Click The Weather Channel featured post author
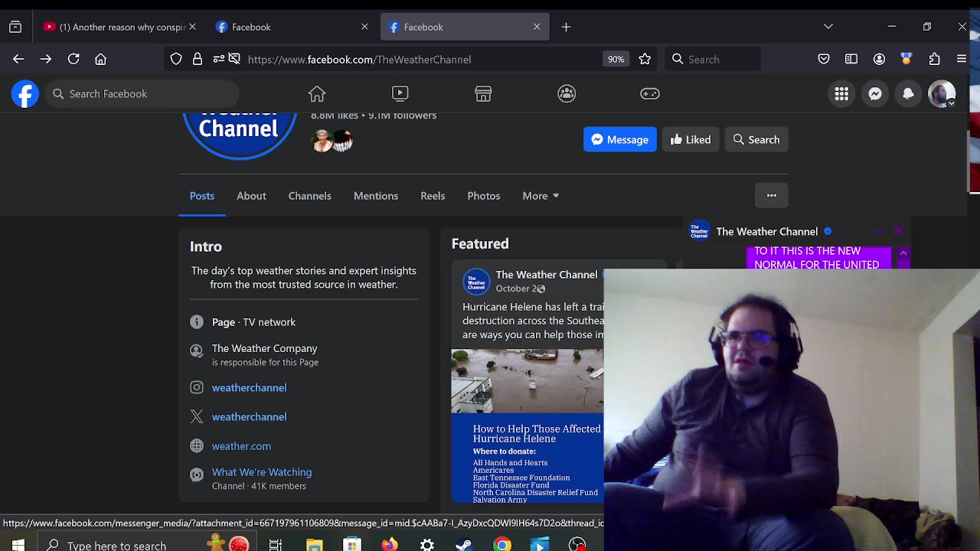Viewport: 980px width, 551px height. 547,275
